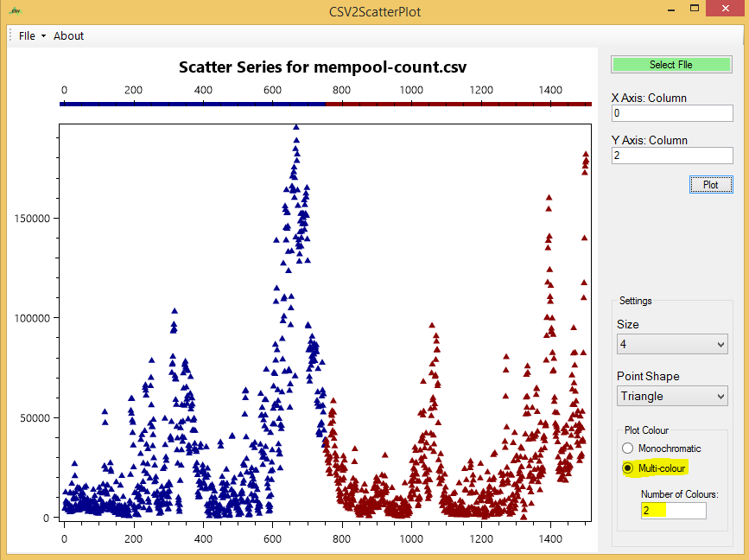The height and width of the screenshot is (560, 749).
Task: Click the 'Number of Colours:' label
Action: [679, 494]
